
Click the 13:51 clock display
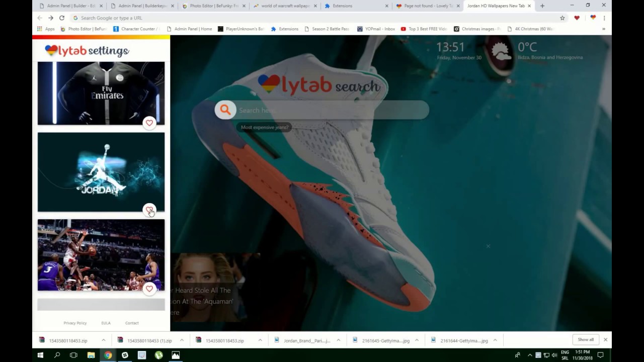(450, 47)
